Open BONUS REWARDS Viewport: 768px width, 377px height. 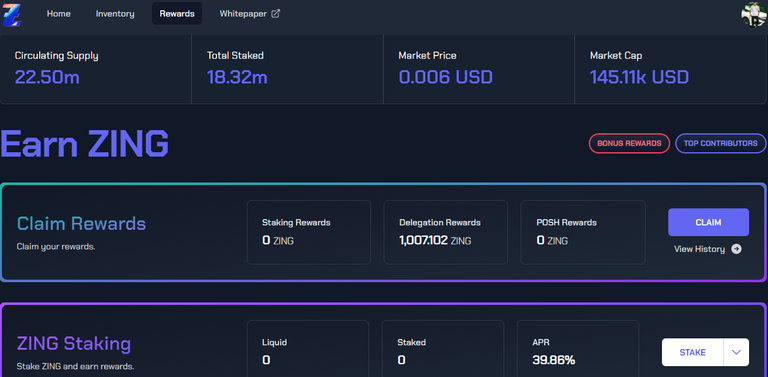629,143
